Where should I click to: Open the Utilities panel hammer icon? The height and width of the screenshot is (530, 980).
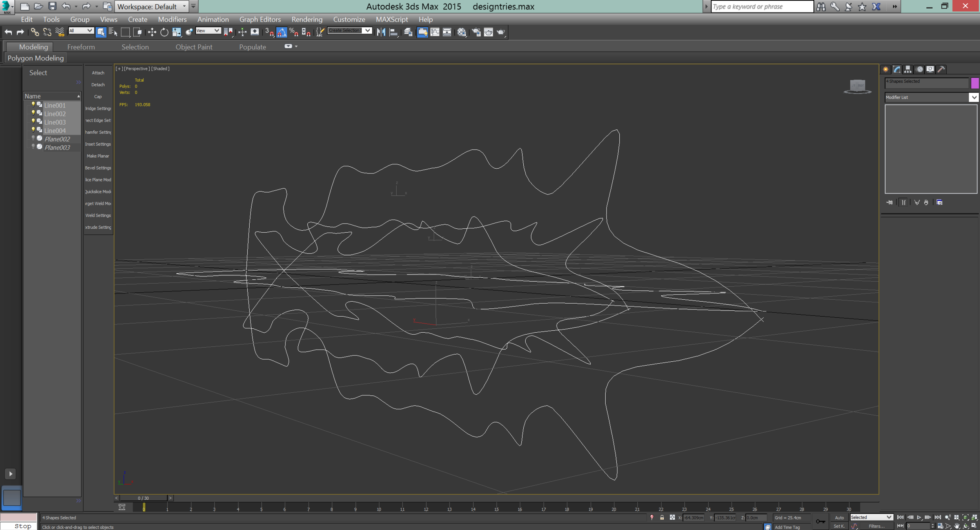(x=941, y=69)
